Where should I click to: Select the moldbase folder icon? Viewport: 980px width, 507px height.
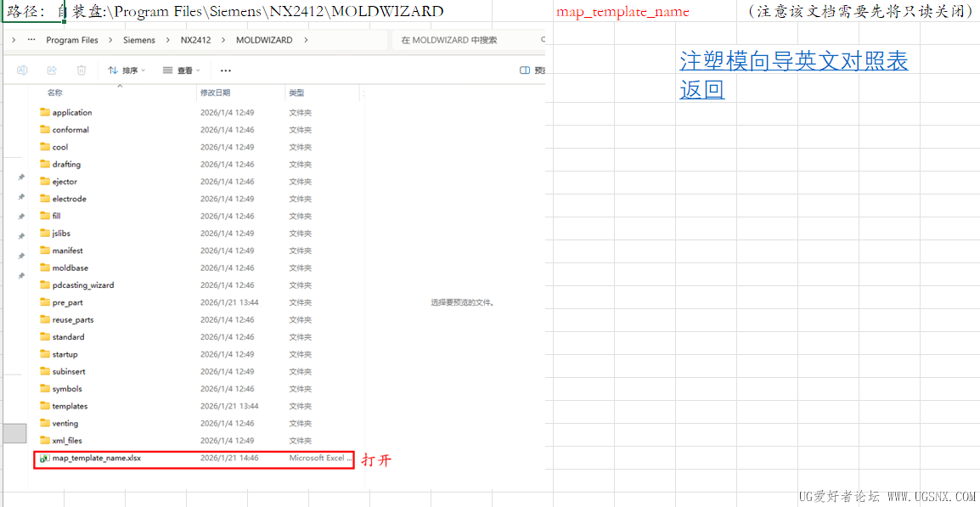(x=44, y=268)
